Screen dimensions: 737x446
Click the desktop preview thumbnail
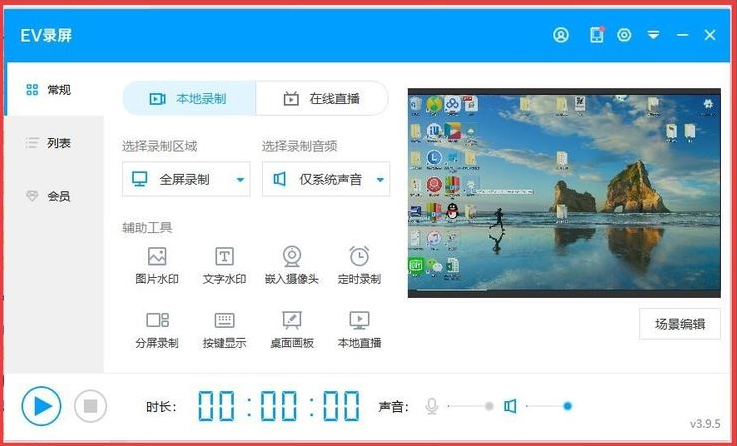click(x=564, y=193)
